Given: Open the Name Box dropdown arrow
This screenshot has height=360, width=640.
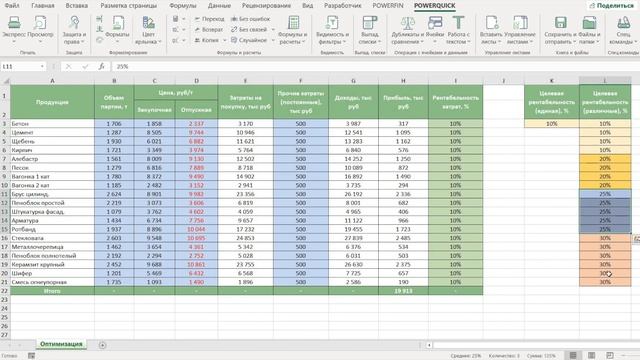Looking at the screenshot, I should pos(42,66).
